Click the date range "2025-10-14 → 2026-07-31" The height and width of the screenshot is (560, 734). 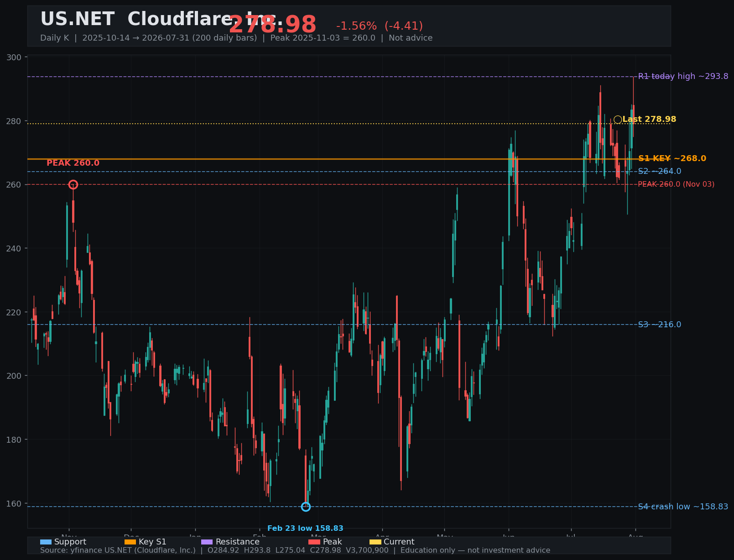tap(135, 38)
